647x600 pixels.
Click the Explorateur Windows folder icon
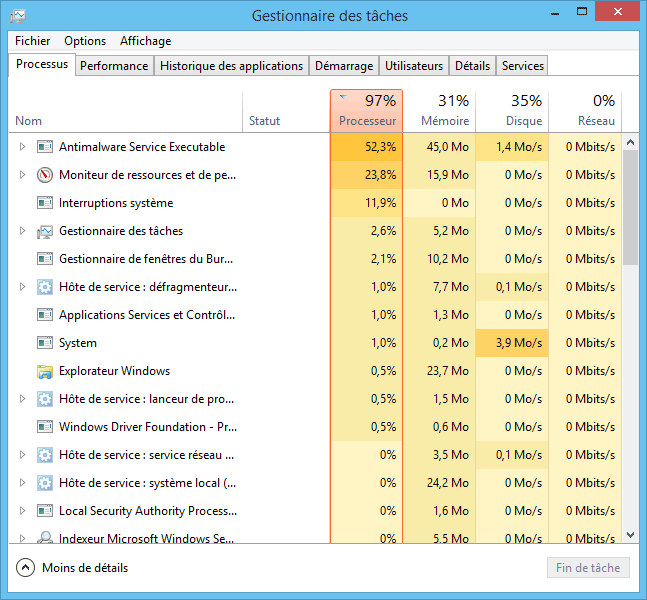click(x=44, y=371)
